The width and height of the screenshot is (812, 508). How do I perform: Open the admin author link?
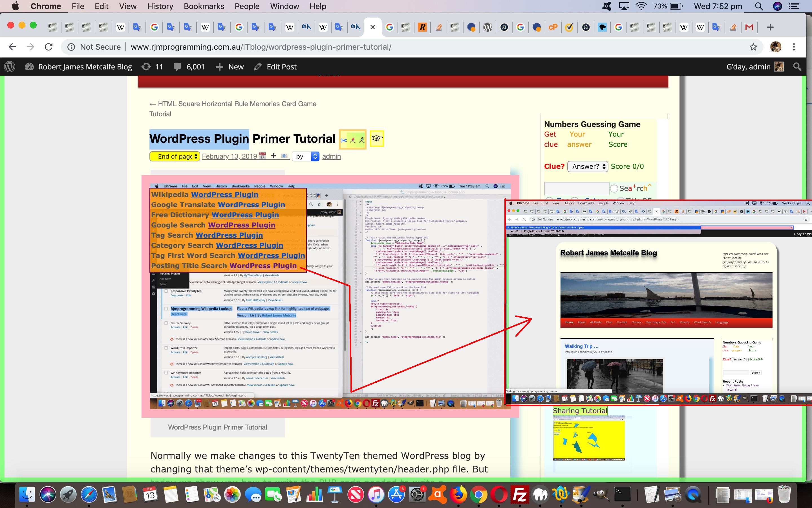pos(332,156)
